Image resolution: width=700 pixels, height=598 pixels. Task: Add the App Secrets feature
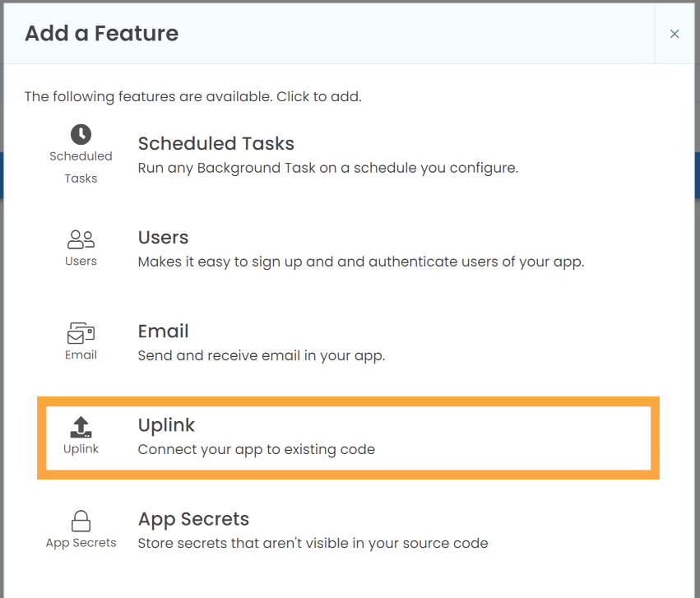click(329, 530)
